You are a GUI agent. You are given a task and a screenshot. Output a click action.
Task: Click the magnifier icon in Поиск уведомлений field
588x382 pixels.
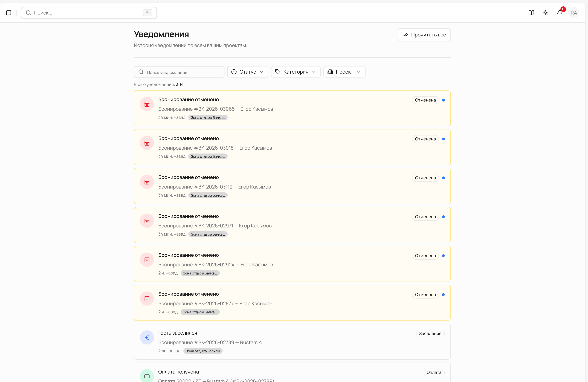click(141, 72)
